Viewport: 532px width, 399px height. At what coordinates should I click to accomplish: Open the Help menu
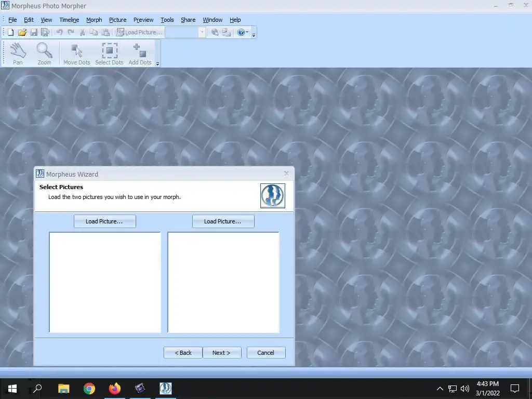pos(235,20)
